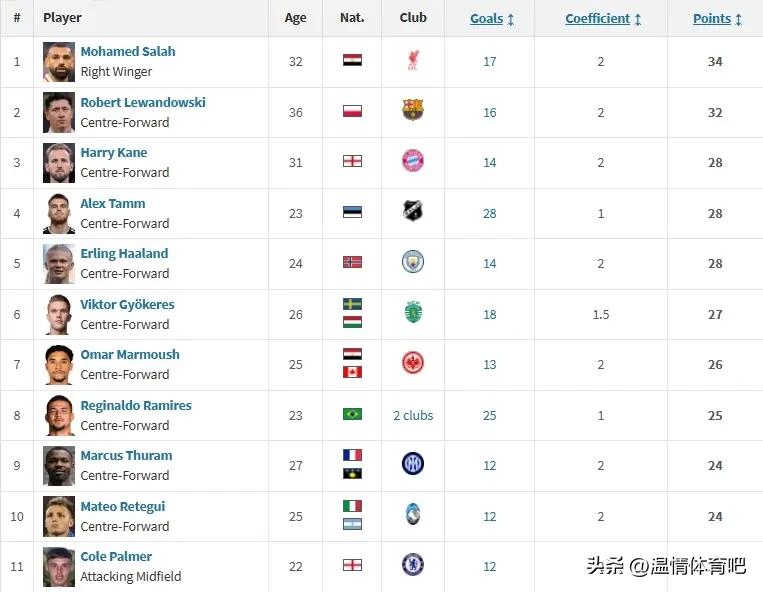Click the Chelsea crest icon

413,565
